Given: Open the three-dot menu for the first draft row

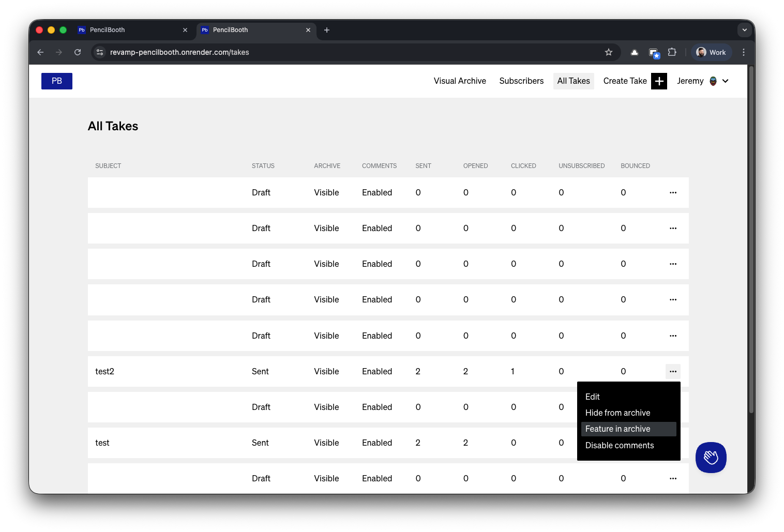Looking at the screenshot, I should click(673, 192).
